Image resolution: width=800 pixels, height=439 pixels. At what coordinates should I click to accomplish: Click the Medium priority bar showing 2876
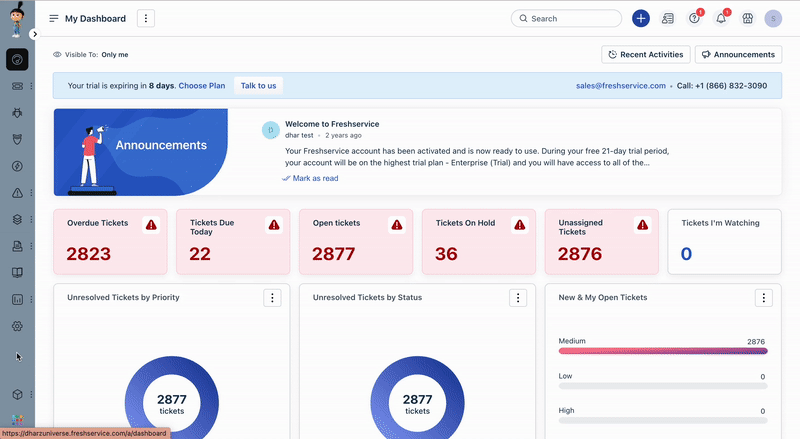tap(663, 351)
